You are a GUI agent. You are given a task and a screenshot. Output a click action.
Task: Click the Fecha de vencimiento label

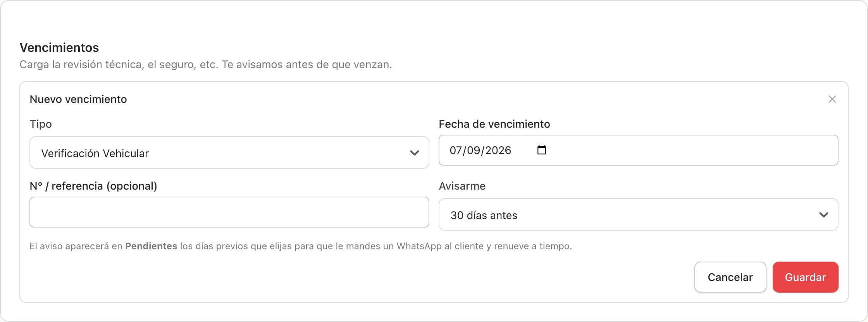click(x=494, y=124)
